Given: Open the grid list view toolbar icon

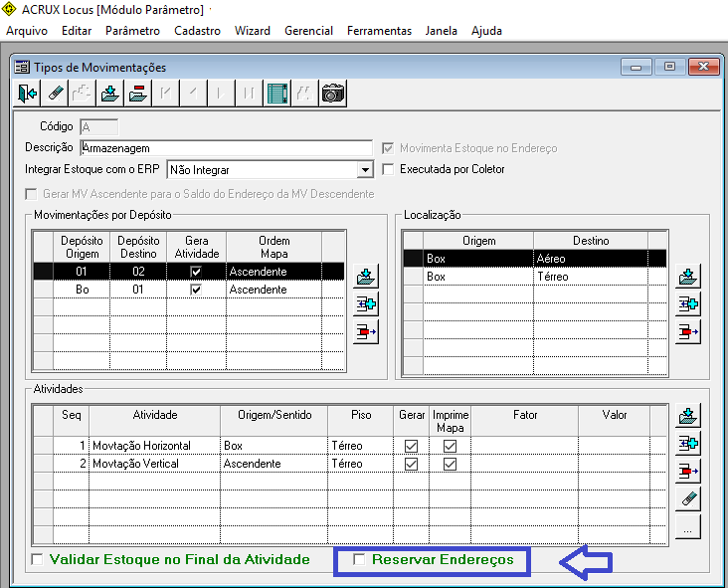Looking at the screenshot, I should point(277,94).
